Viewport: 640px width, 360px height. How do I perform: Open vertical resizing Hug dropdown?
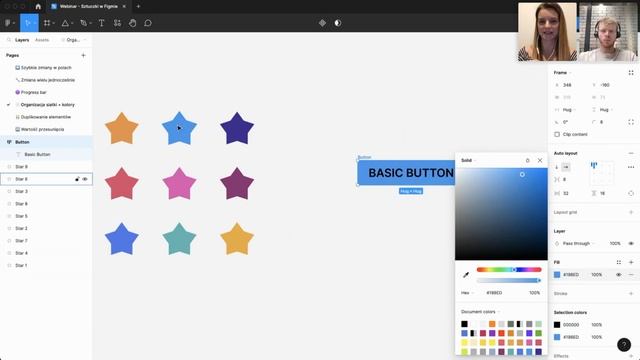606,110
